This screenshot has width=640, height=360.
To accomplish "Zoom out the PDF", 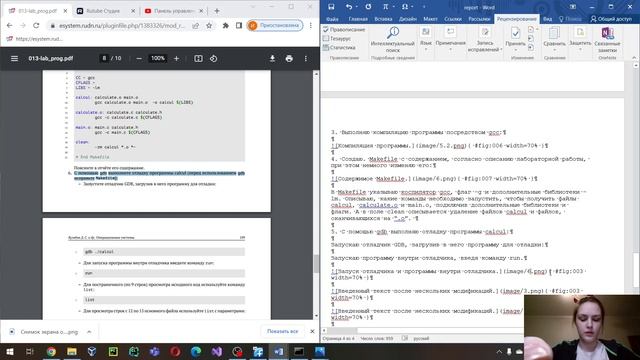I will click(139, 58).
